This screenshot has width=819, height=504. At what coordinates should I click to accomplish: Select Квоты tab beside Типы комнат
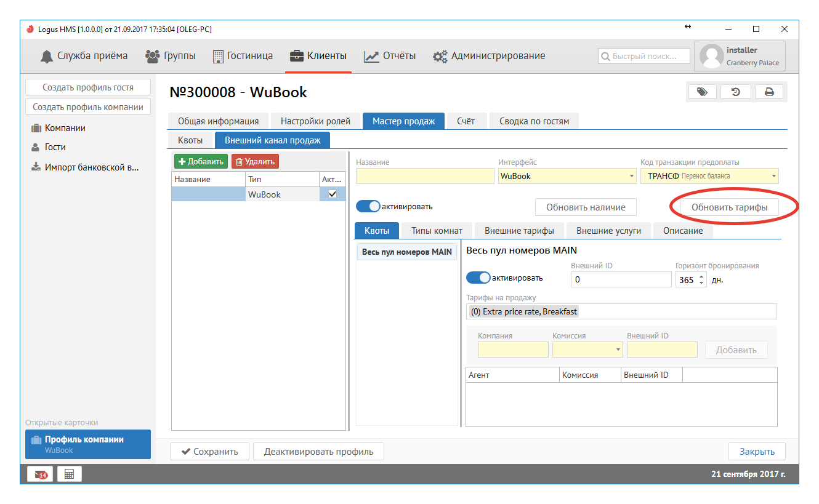click(377, 231)
